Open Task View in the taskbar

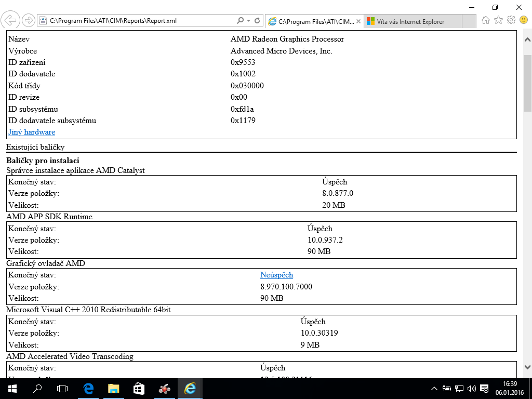tap(62, 389)
